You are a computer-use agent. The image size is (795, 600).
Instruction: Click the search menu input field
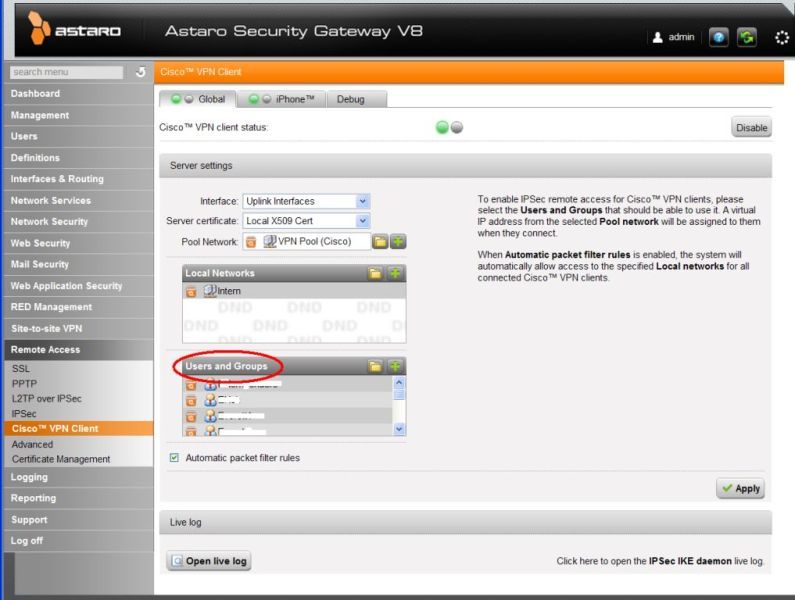pyautogui.click(x=66, y=72)
